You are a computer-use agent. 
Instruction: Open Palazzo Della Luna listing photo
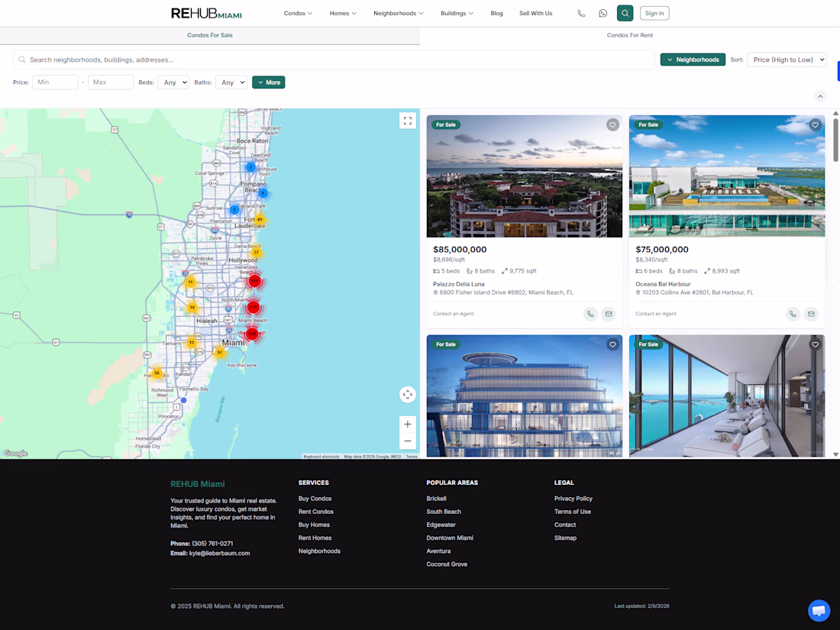(525, 176)
